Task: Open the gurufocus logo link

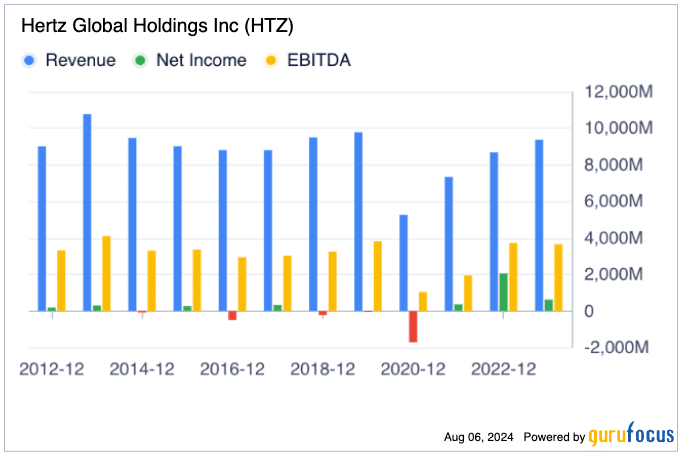Action: coord(631,435)
